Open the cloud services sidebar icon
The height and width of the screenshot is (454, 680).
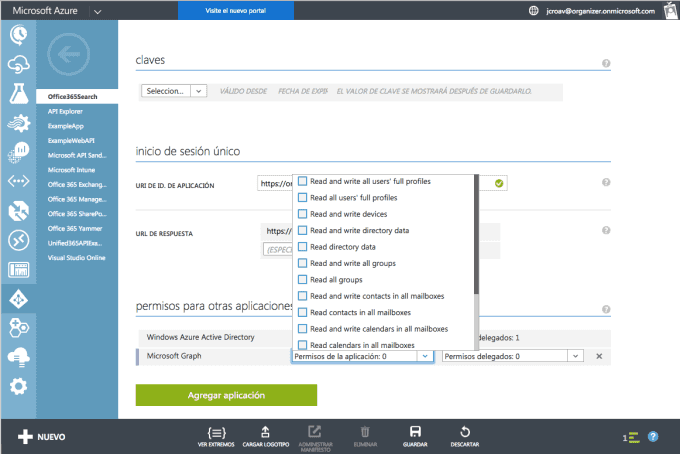tap(18, 64)
